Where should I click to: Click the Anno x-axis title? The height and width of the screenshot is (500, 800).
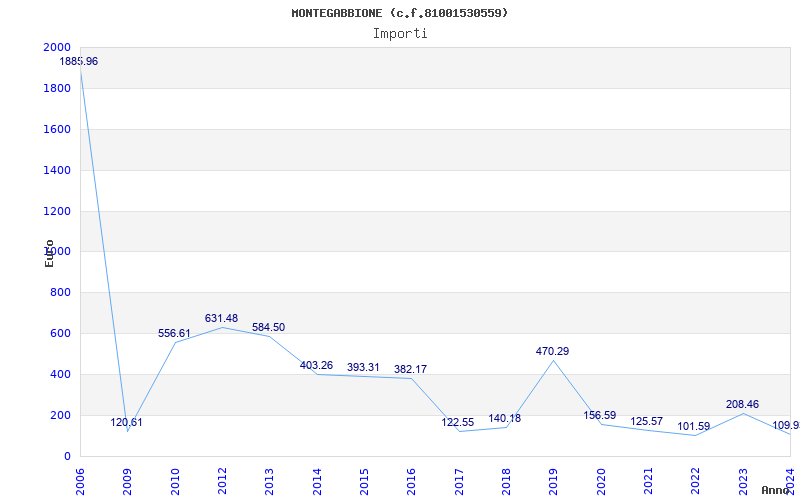tap(776, 490)
